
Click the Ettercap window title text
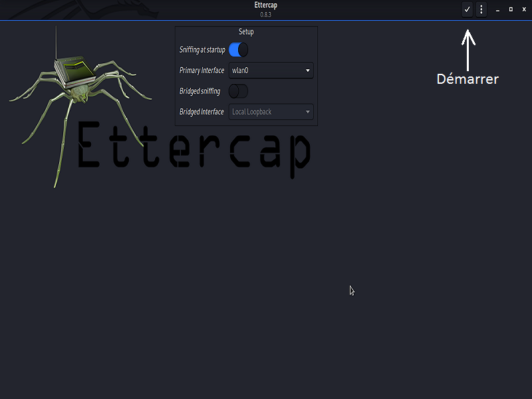pyautogui.click(x=266, y=5)
